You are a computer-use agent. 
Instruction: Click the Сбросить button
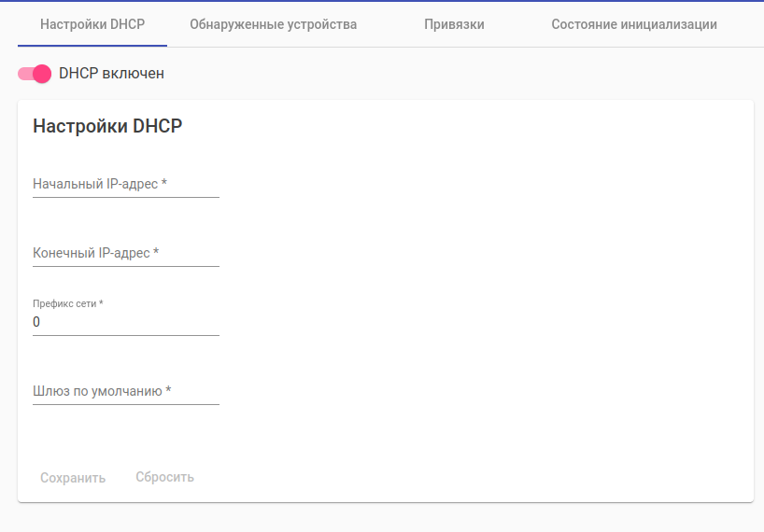tap(164, 477)
